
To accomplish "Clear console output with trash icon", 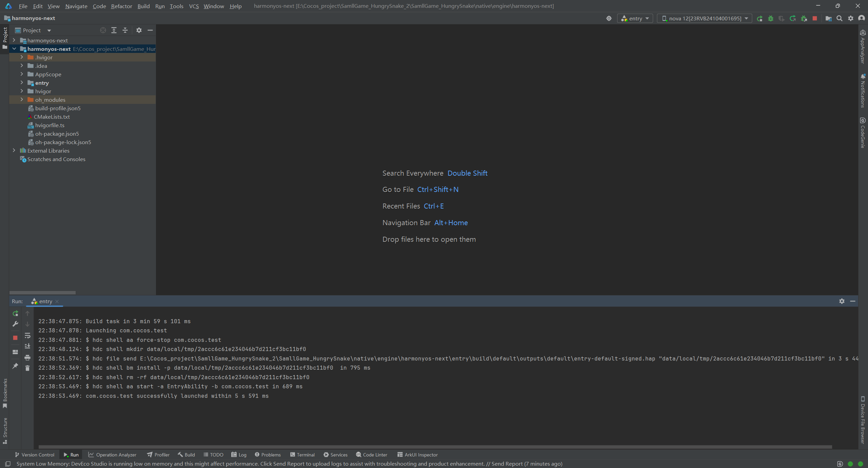I will (x=27, y=368).
